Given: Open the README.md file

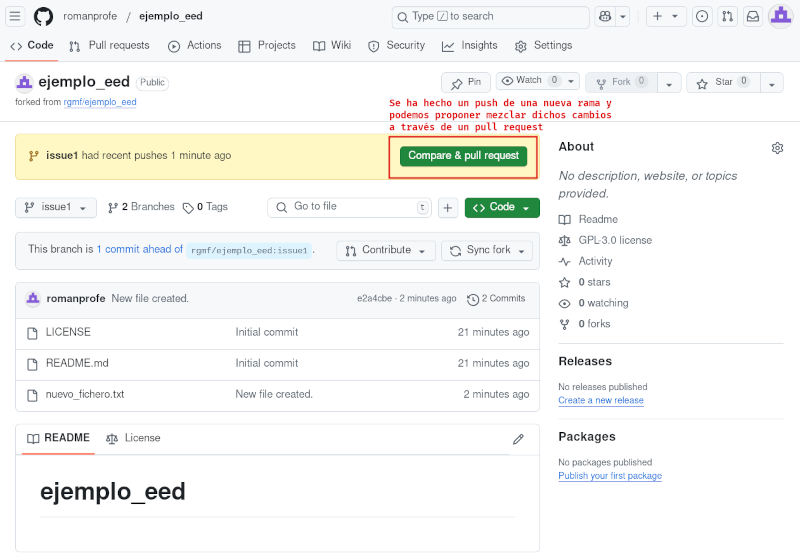Looking at the screenshot, I should coord(77,363).
